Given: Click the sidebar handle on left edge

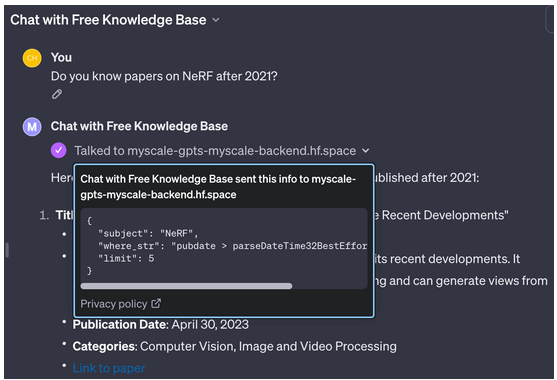Looking at the screenshot, I should click(7, 250).
